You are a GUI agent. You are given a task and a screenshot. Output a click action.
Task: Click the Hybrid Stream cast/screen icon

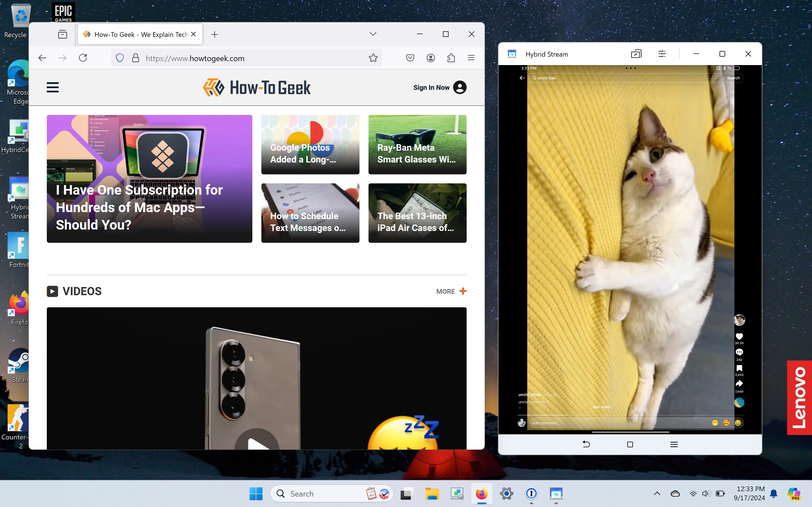click(x=636, y=54)
